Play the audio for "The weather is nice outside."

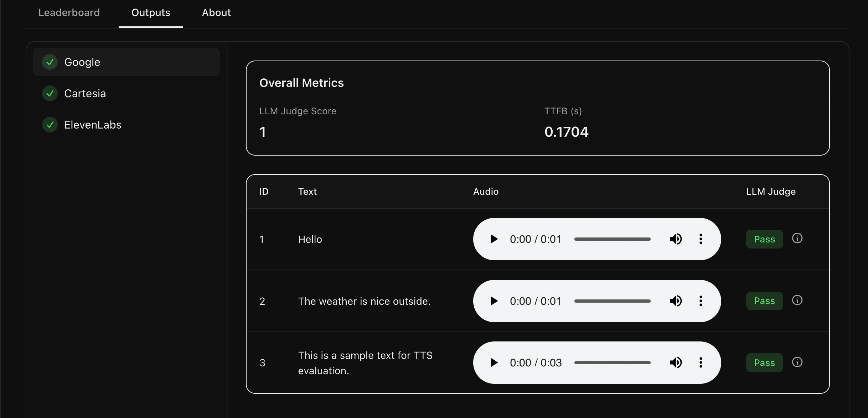pos(494,301)
